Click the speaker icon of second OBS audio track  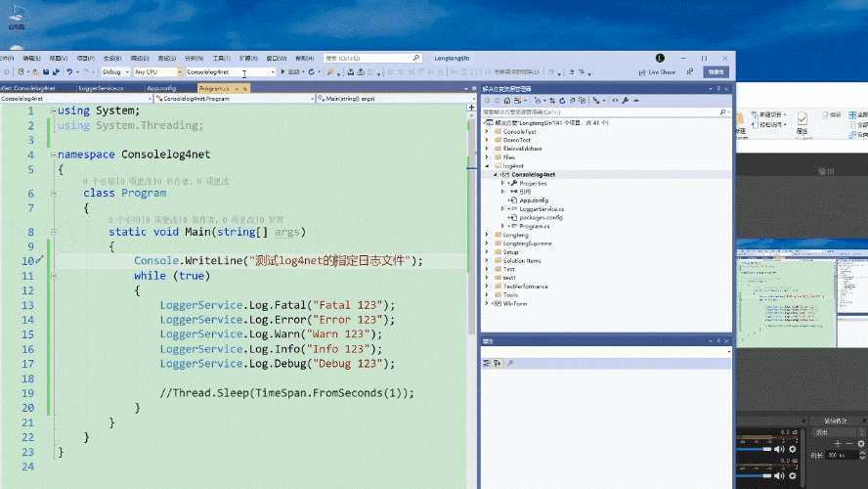pyautogui.click(x=779, y=475)
